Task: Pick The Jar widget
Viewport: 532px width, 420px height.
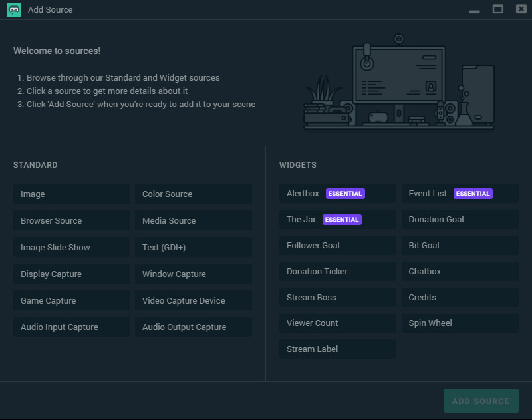Action: point(337,220)
